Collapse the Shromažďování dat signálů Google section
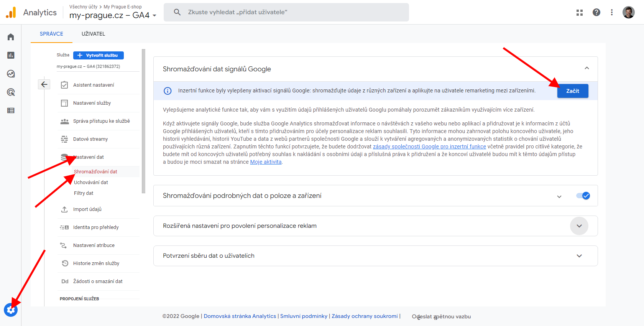Screen dimensions: 644x326 tap(586, 68)
